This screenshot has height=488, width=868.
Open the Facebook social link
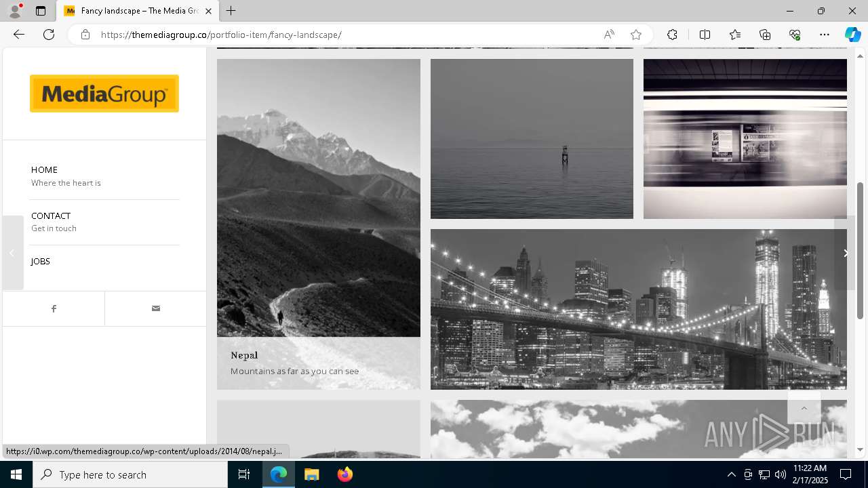(54, 308)
